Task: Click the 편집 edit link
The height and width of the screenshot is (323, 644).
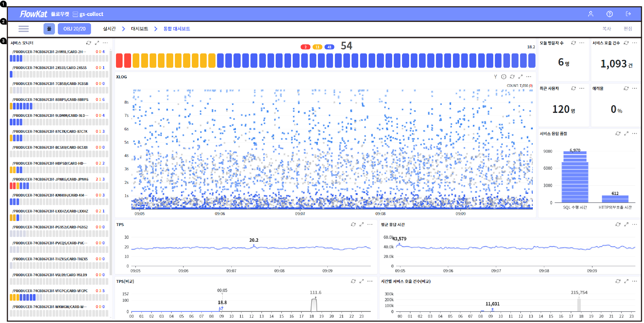Action: pyautogui.click(x=628, y=29)
